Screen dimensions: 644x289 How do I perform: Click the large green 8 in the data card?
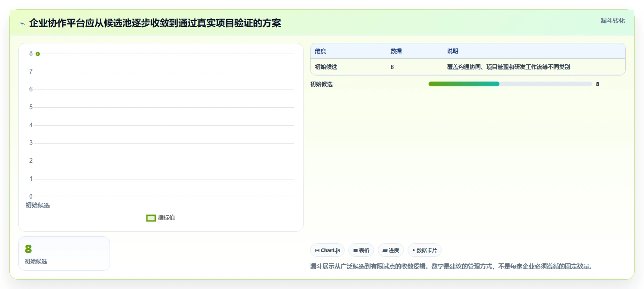coord(28,249)
